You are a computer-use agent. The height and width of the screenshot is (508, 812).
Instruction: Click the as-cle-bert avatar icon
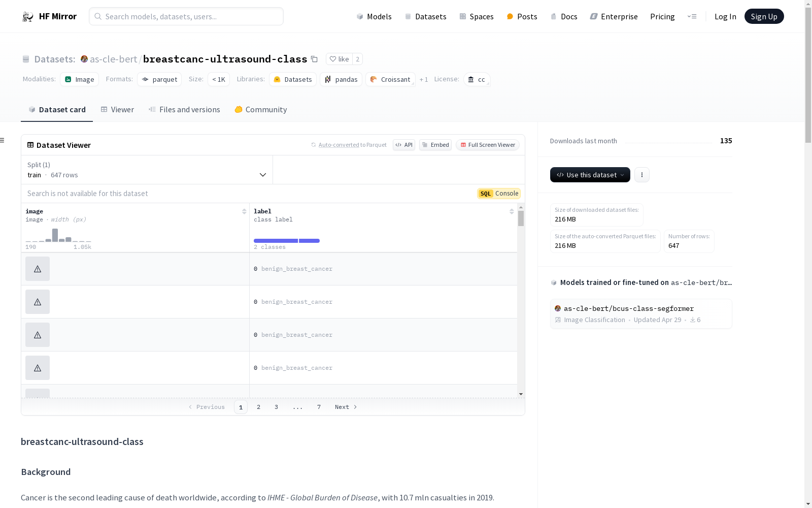84,59
